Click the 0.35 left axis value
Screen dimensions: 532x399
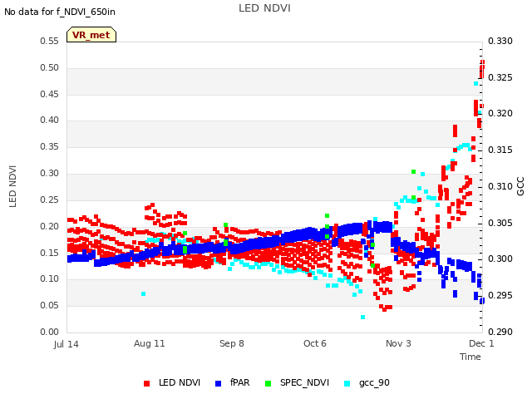[x=50, y=146]
